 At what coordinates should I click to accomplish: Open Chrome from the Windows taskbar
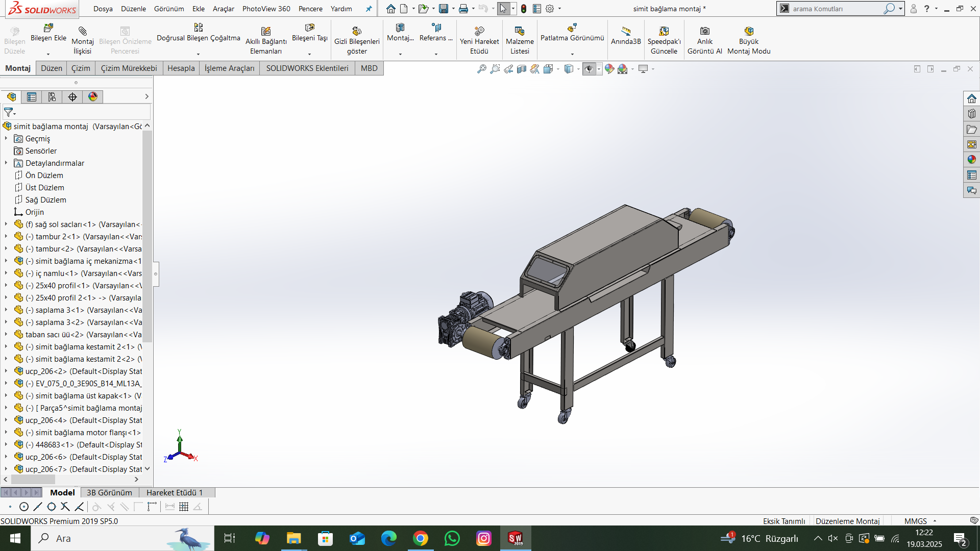421,538
